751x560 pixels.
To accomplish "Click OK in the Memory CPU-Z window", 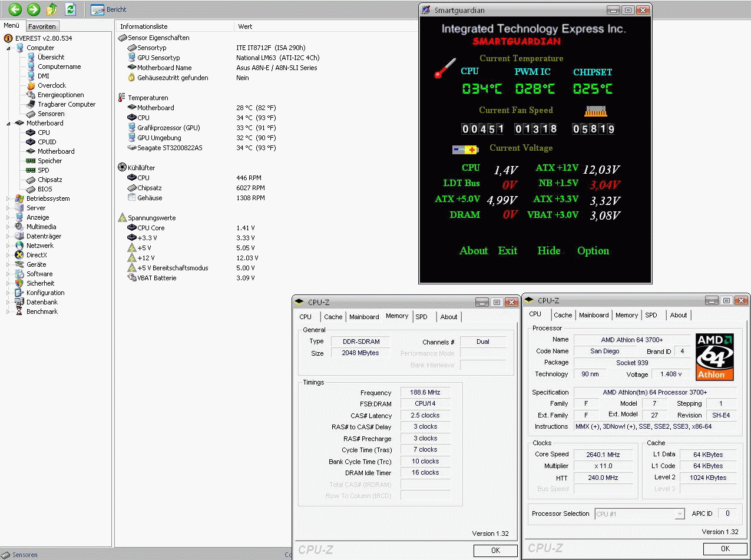I will tap(495, 551).
